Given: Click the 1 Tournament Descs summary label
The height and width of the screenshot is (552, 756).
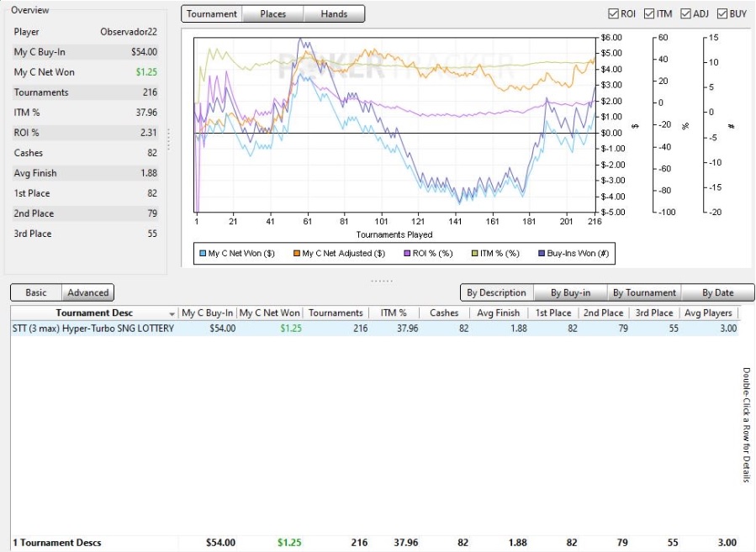Looking at the screenshot, I should pyautogui.click(x=57, y=543).
